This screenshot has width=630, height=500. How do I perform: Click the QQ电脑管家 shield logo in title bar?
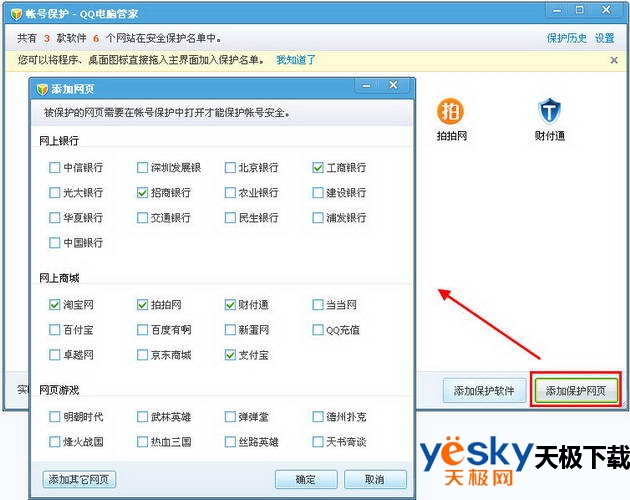coord(16,14)
